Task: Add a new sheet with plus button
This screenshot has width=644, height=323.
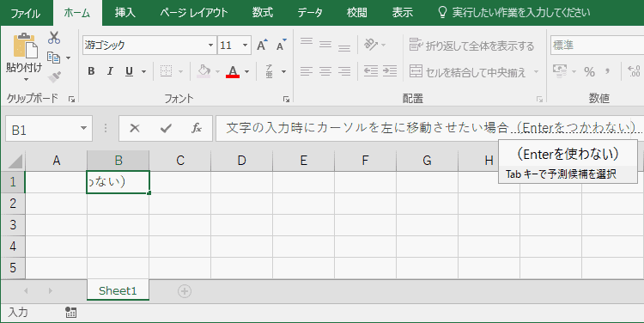Action: click(185, 291)
